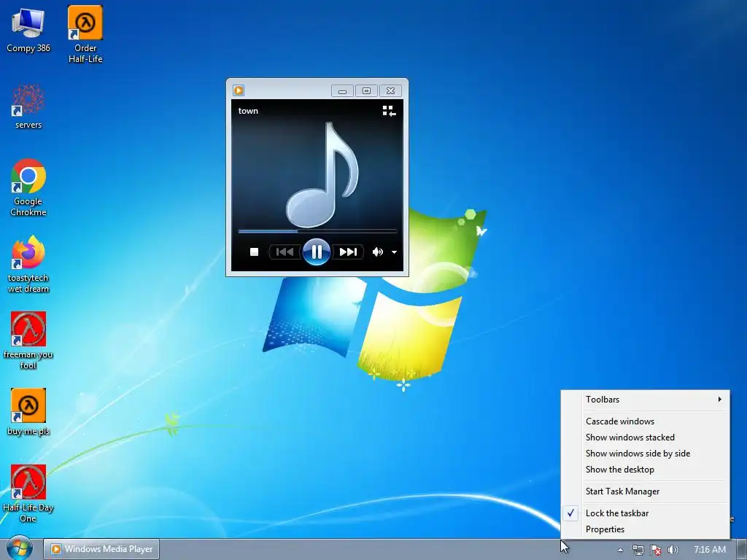Open taskbar Properties from context menu
This screenshot has width=747, height=560.
tap(646, 529)
